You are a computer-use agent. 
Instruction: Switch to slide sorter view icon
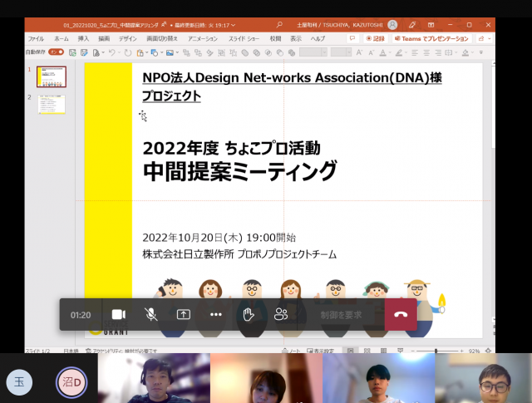pyautogui.click(x=367, y=351)
